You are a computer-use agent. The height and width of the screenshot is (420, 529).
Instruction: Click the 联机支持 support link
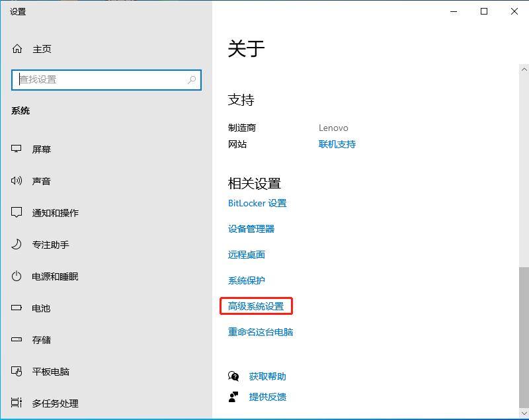pos(337,144)
